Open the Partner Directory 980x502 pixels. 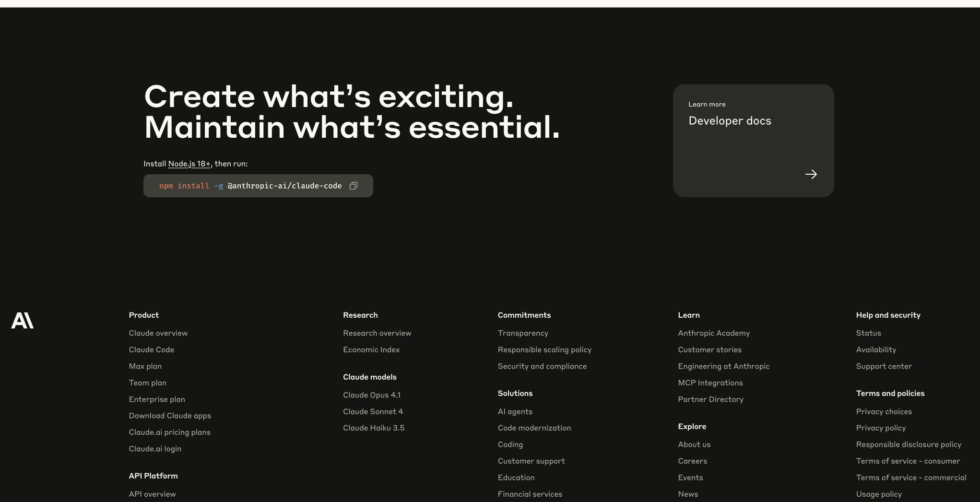click(x=711, y=399)
